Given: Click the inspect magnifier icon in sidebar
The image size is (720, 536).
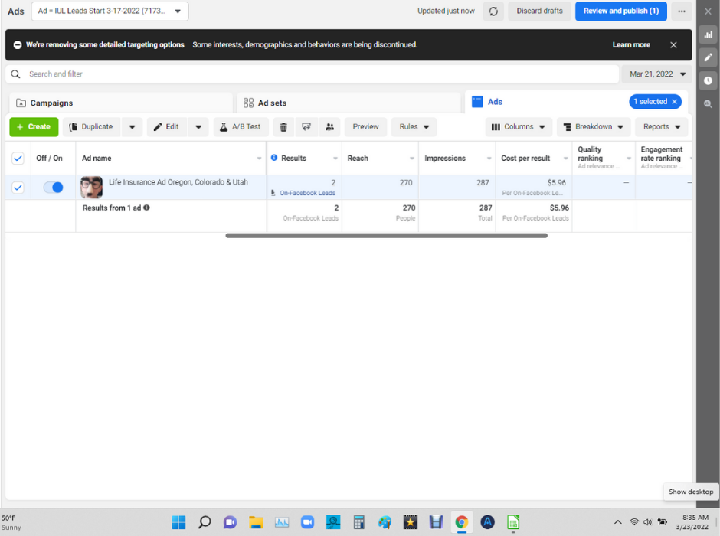Looking at the screenshot, I should tap(708, 104).
